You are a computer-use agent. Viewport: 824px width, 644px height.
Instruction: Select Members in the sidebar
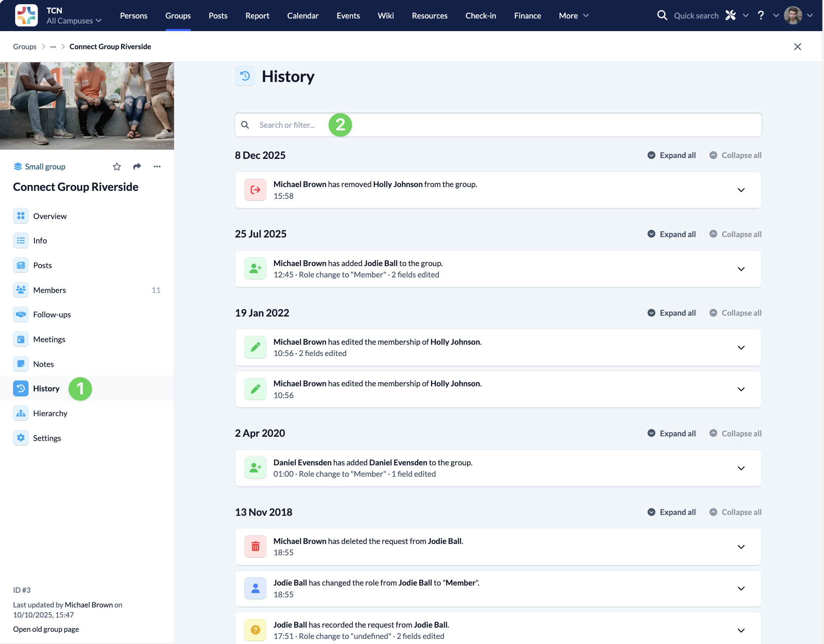(50, 290)
